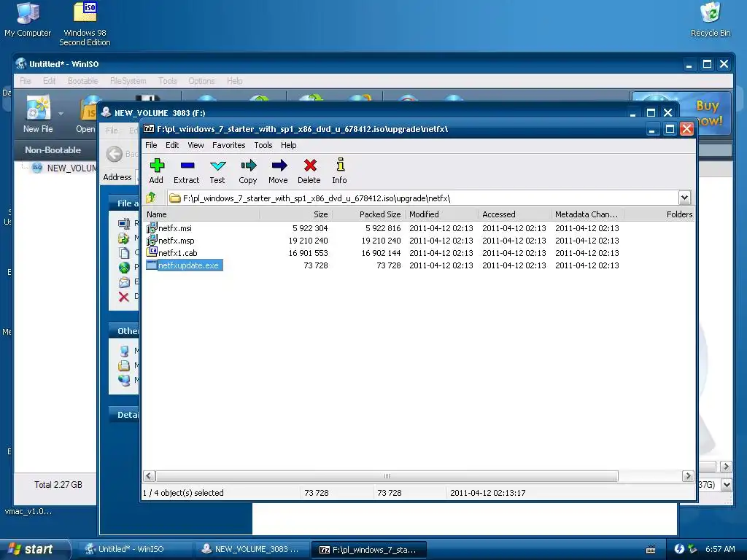Image resolution: width=747 pixels, height=560 pixels.
Task: Open the 7-Zip Help menu
Action: [289, 145]
